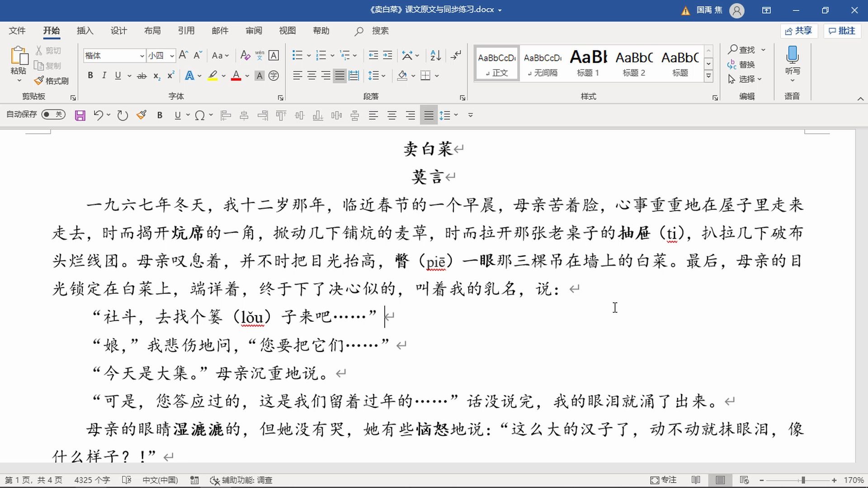Click the 170% zoom level

coord(854,480)
